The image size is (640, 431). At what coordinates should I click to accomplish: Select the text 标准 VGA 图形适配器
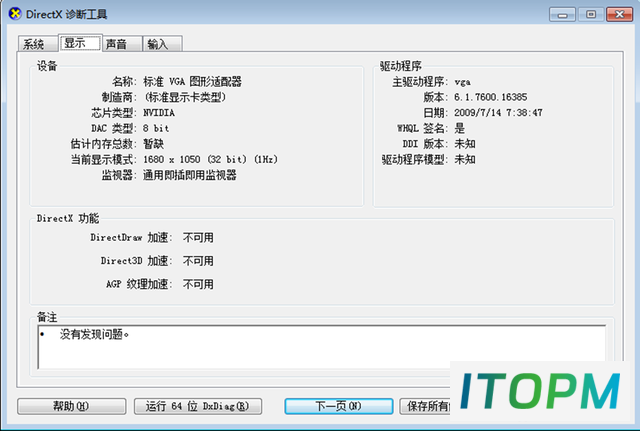(192, 82)
